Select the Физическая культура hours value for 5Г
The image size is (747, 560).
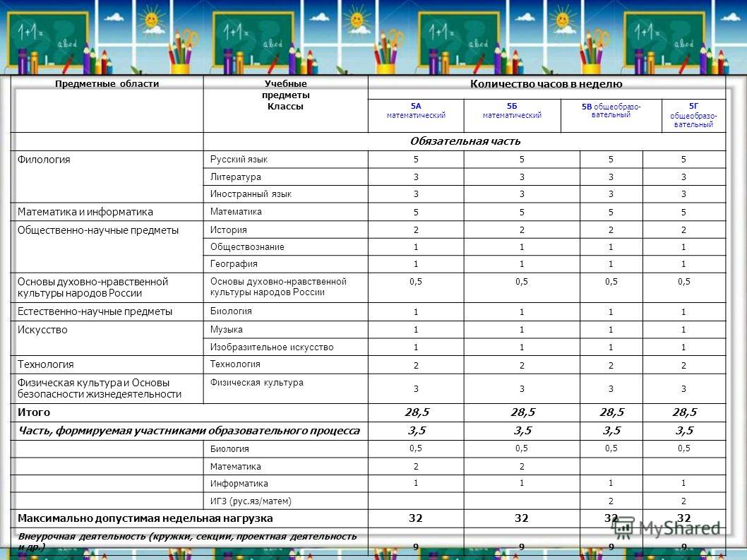point(683,388)
